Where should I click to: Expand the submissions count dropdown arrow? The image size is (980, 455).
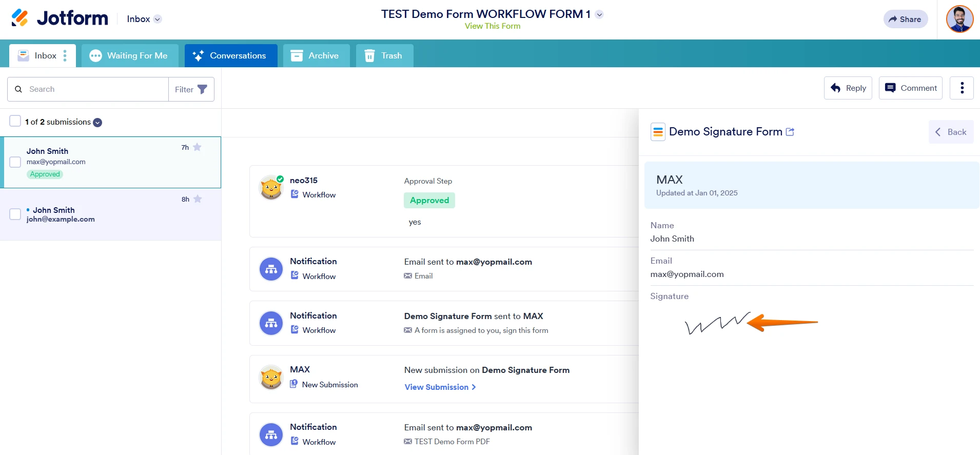pos(97,123)
